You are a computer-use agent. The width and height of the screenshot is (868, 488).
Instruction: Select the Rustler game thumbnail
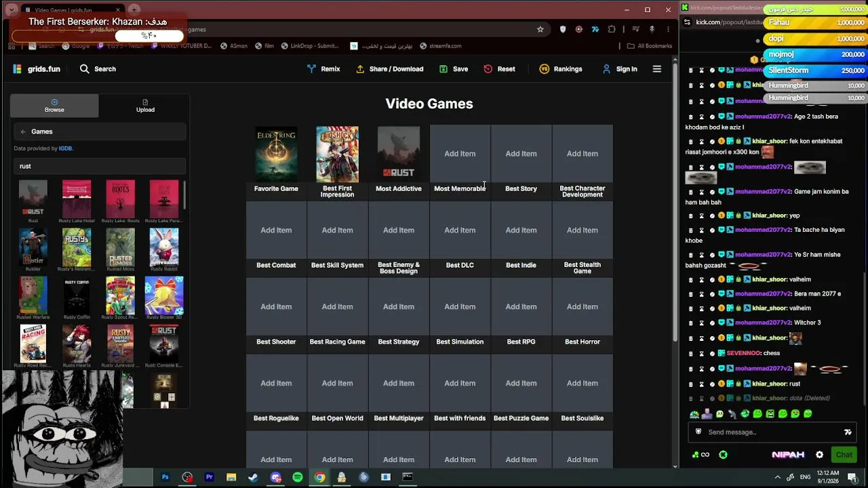pyautogui.click(x=33, y=247)
